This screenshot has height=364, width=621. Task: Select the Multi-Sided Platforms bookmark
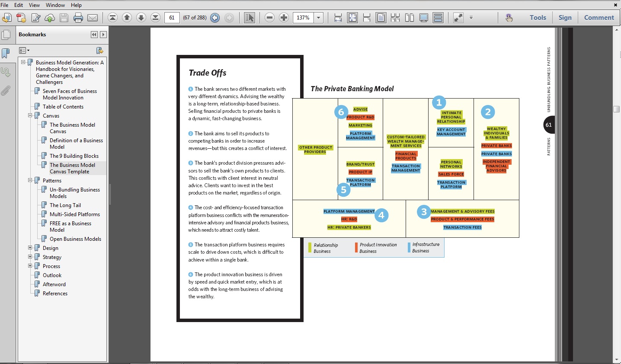(x=75, y=214)
